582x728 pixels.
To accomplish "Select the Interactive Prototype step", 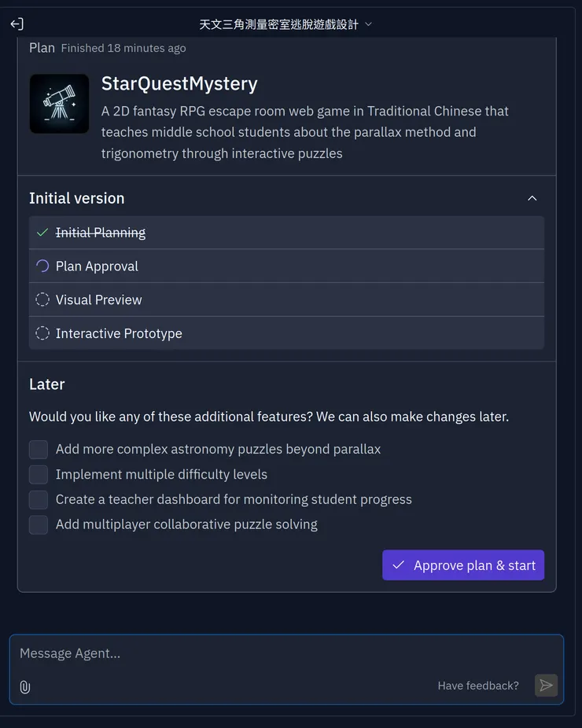I will 119,333.
